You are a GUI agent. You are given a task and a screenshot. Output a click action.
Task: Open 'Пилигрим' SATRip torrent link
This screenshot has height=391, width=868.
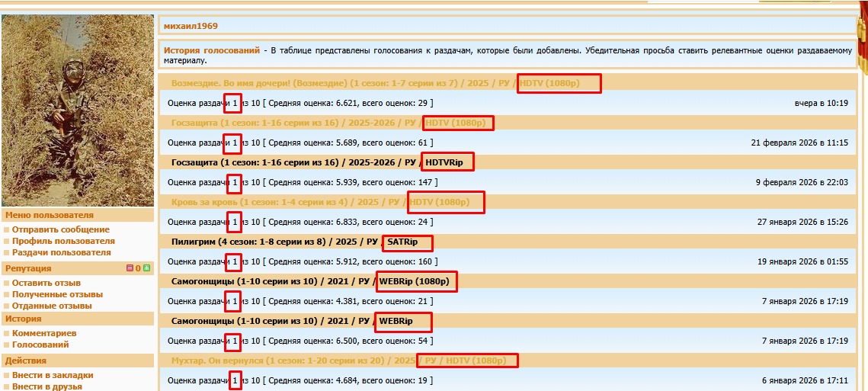(x=274, y=242)
